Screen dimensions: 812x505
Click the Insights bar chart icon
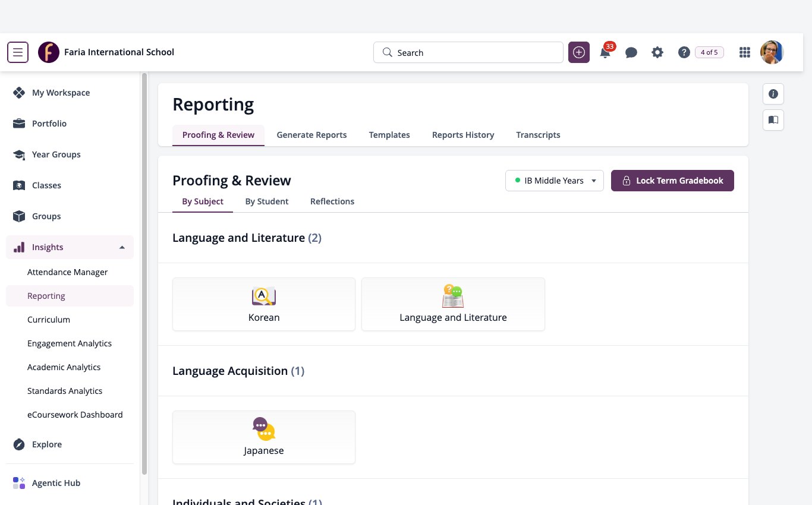pos(19,247)
